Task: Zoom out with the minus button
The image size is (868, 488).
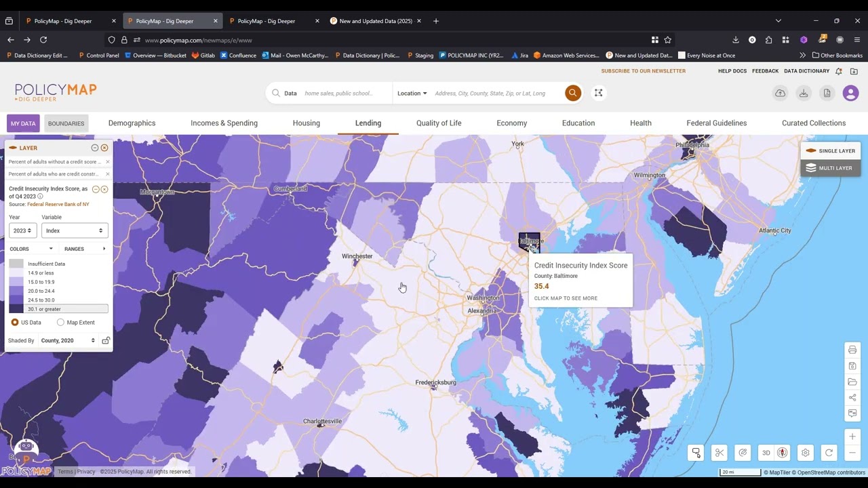Action: tap(852, 453)
